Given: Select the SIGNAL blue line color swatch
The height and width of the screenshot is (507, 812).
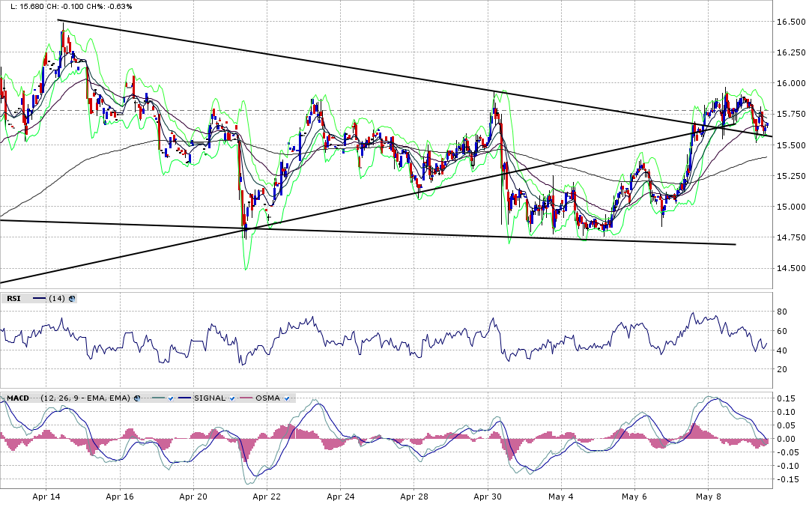Looking at the screenshot, I should (184, 398).
